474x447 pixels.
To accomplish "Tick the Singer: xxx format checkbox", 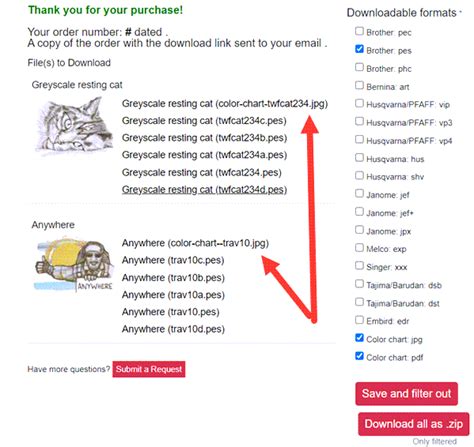I will (359, 266).
